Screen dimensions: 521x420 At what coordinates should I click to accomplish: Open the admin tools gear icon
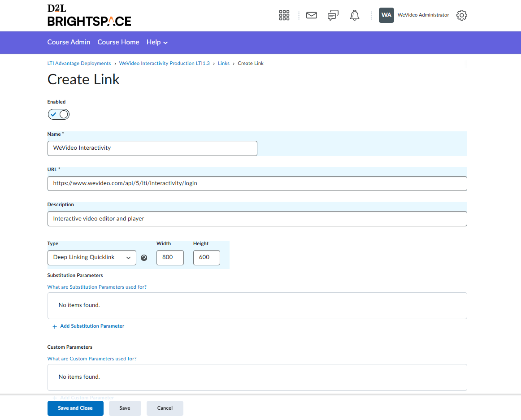(461, 15)
